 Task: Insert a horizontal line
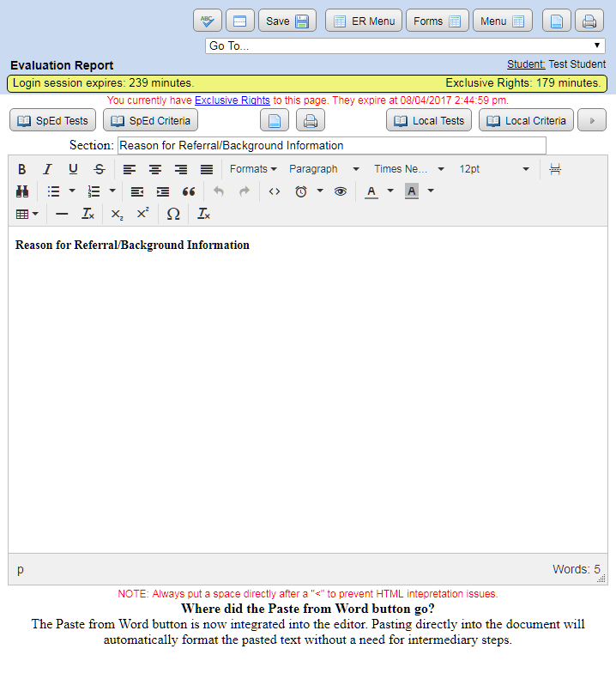click(x=62, y=214)
